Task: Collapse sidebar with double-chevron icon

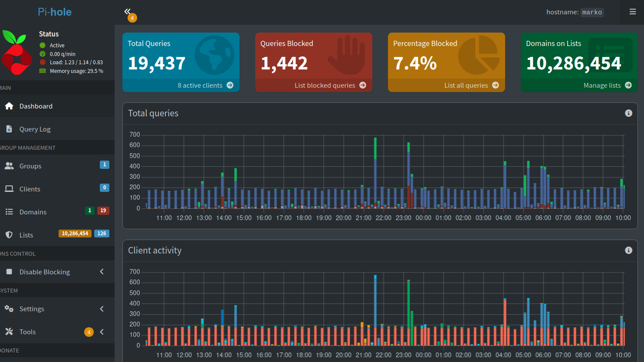Action: [127, 11]
